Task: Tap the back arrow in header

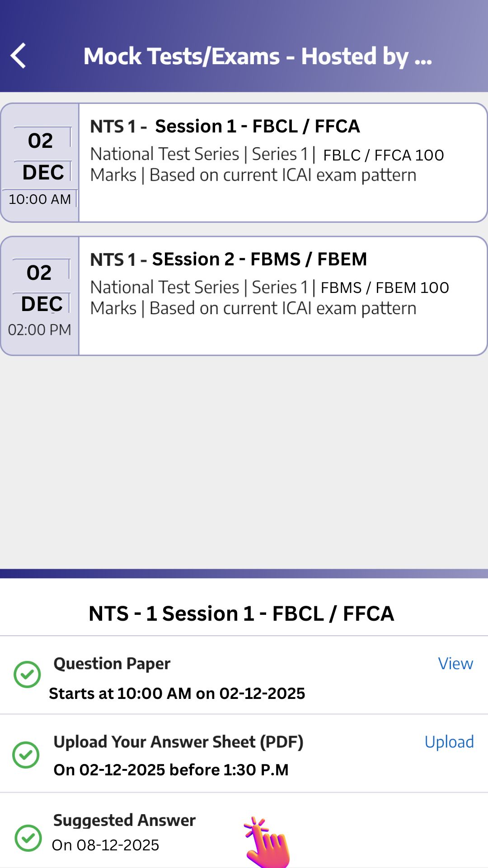Action: (x=19, y=56)
